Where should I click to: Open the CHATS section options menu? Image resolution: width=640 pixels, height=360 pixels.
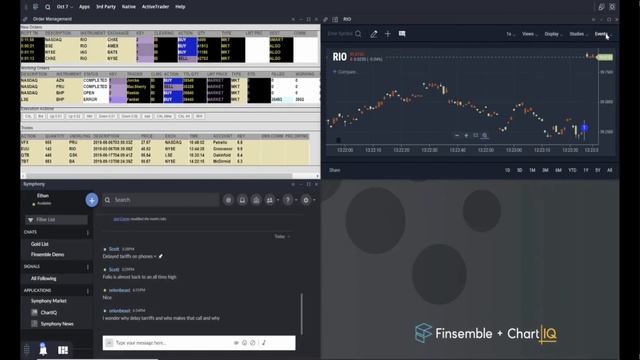(x=88, y=232)
